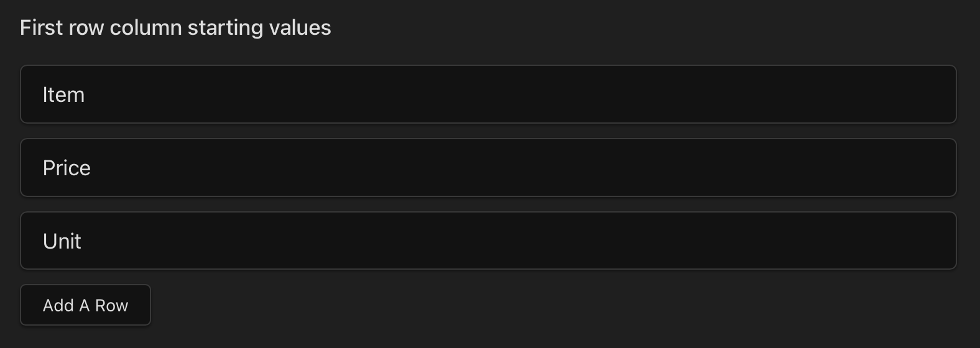Screen dimensions: 980x348
Task: Focus the Item starting value field
Action: pyautogui.click(x=488, y=94)
